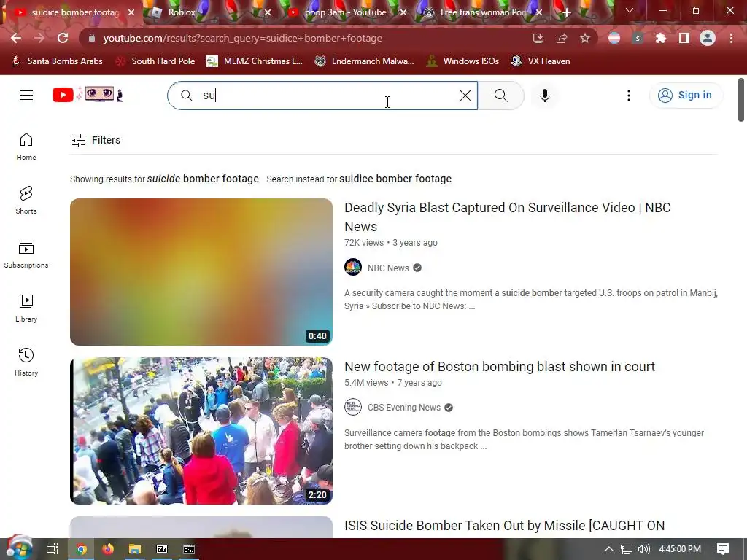Search instead for suidice bomber footage

point(395,179)
